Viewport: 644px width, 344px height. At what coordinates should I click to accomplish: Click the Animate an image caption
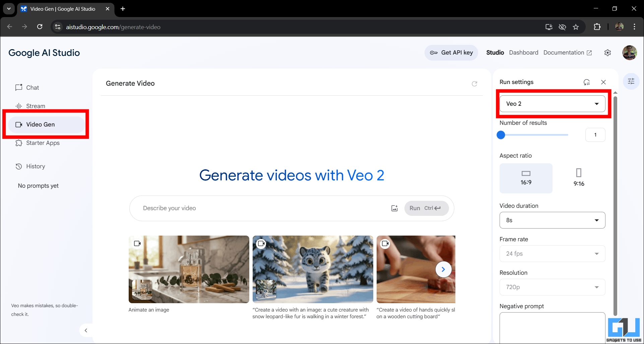coord(149,310)
